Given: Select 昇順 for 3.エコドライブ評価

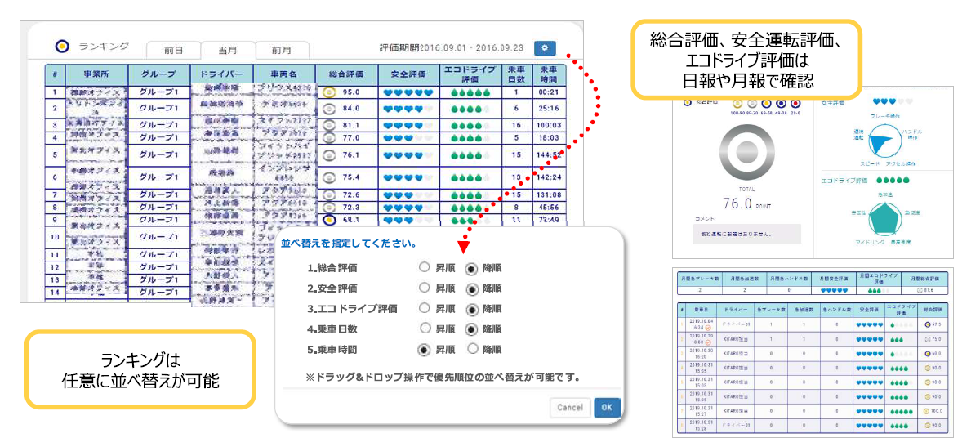Looking at the screenshot, I should coord(424,308).
